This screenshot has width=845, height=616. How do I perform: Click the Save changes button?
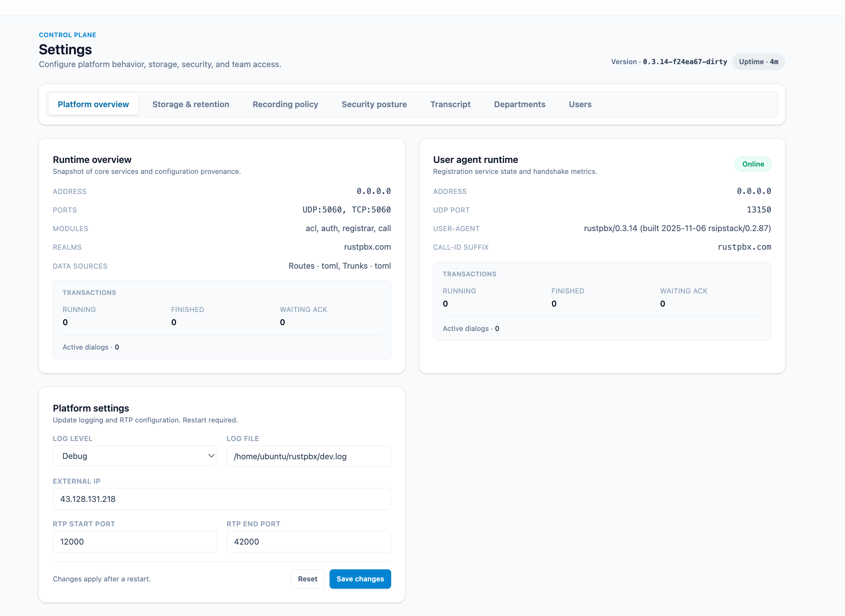360,579
